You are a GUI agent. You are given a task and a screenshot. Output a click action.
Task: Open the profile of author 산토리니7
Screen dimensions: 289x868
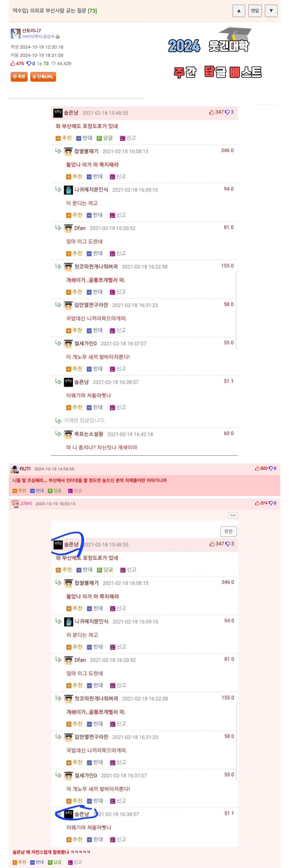[x=32, y=31]
